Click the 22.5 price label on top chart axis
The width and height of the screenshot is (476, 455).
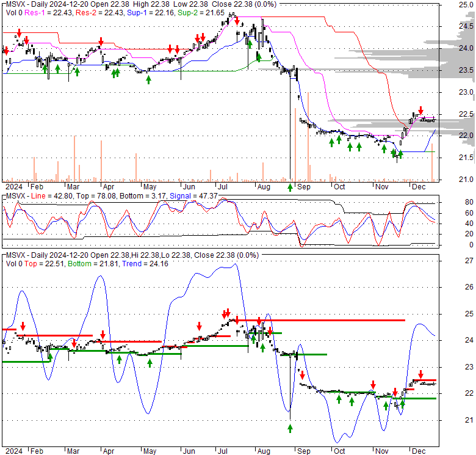(x=466, y=114)
